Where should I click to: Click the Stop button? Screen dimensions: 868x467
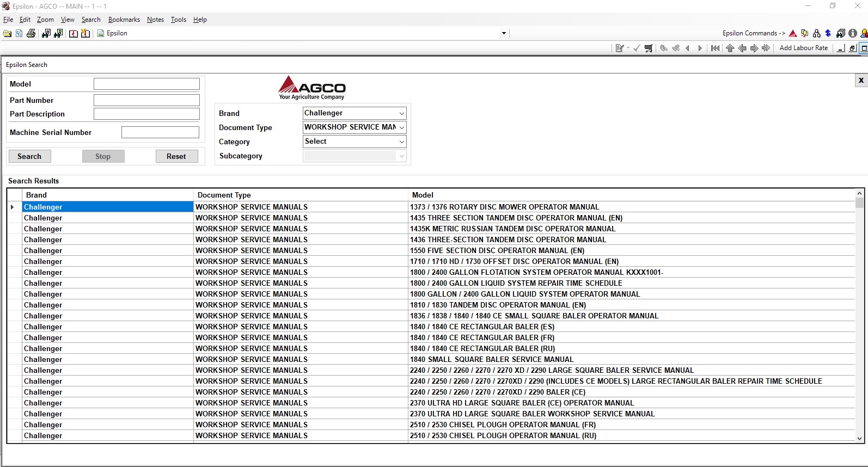(x=103, y=156)
